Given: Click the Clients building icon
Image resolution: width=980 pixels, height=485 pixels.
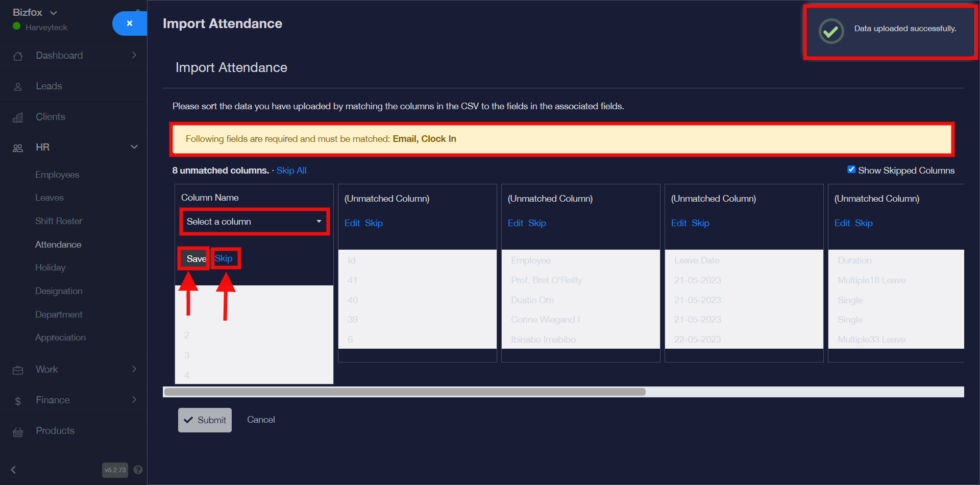Looking at the screenshot, I should pos(18,117).
